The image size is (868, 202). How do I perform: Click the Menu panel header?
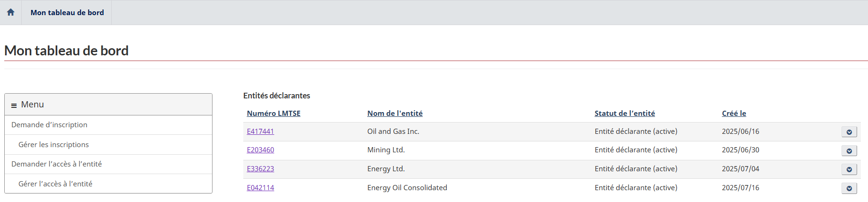(x=108, y=105)
